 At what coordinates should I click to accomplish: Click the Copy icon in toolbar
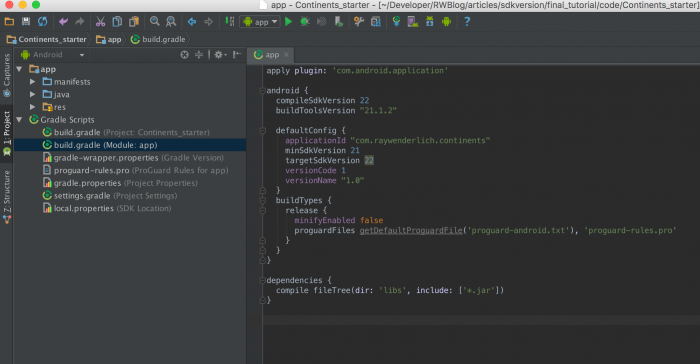coord(117,21)
